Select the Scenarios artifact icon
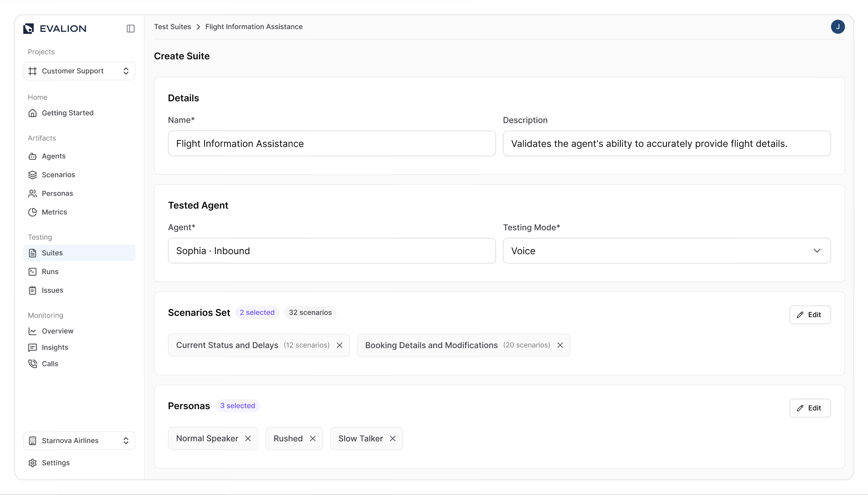The width and height of the screenshot is (868, 495). (32, 175)
